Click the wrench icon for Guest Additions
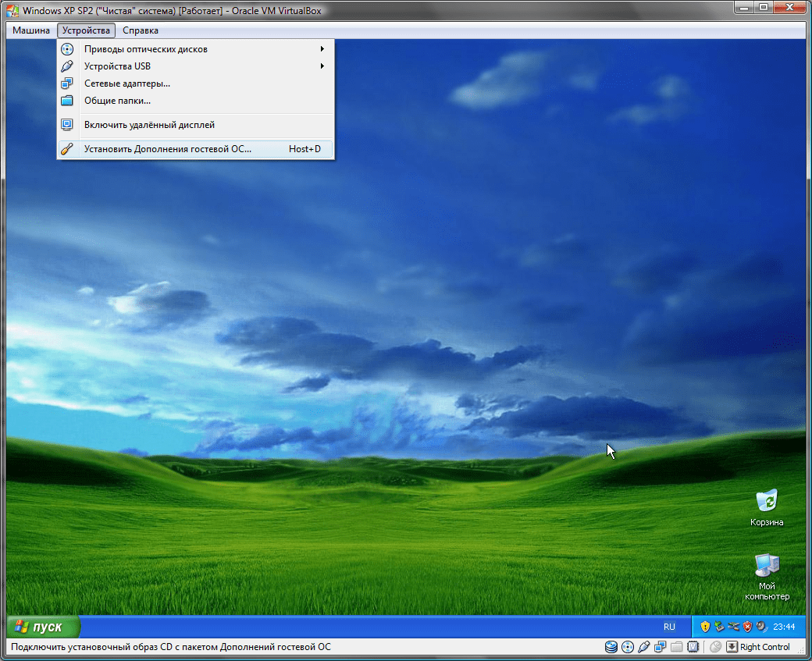Viewport: 812px width, 661px height. (x=67, y=149)
